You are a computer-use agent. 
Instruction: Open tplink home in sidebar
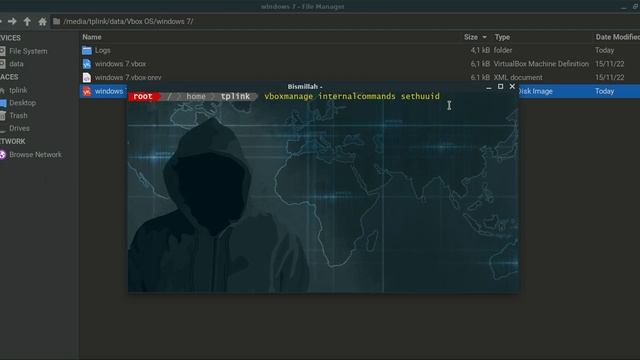click(x=18, y=90)
